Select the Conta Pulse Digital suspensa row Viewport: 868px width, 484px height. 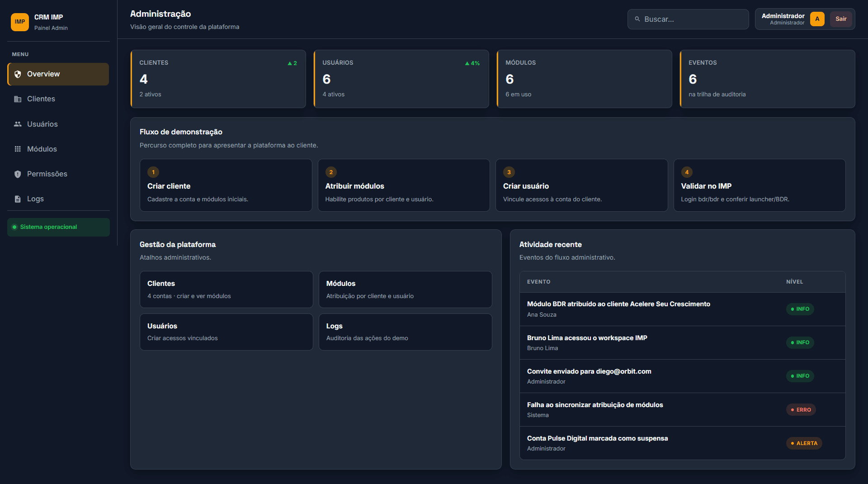pos(682,443)
